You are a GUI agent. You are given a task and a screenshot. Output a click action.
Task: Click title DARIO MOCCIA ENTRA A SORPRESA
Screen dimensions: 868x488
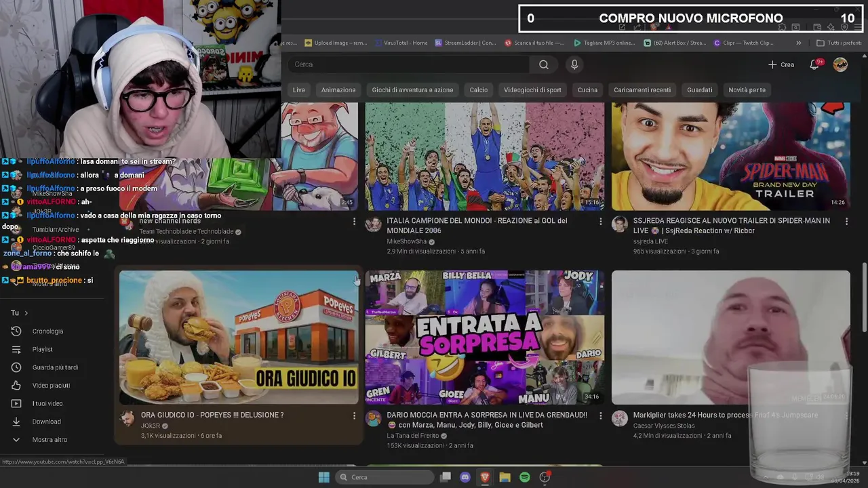point(487,420)
